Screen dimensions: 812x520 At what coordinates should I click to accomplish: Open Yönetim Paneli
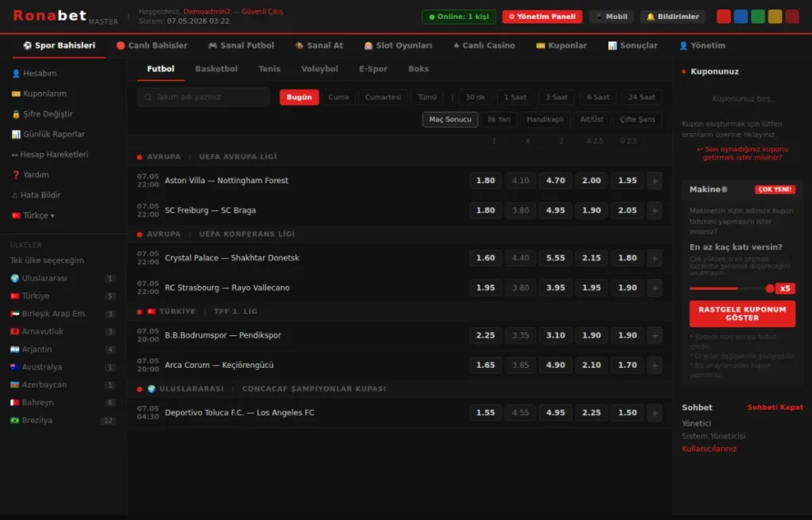coord(542,17)
